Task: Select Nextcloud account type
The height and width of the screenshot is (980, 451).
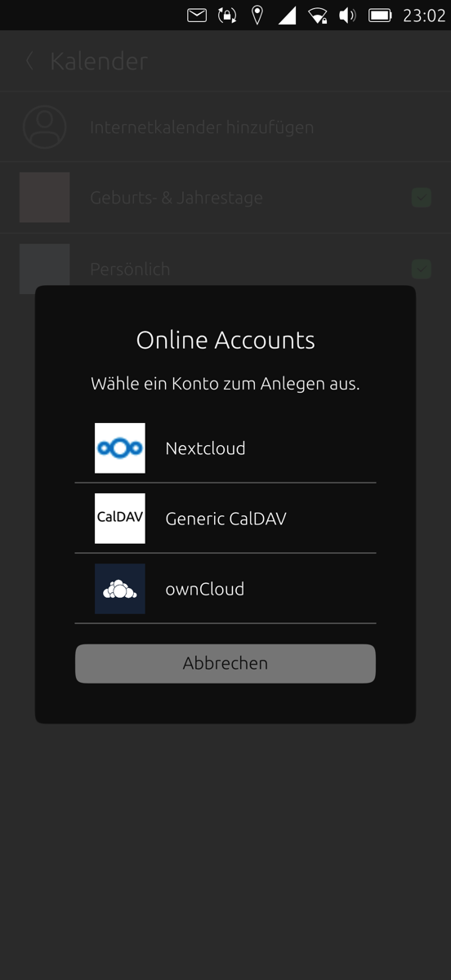Action: click(x=225, y=448)
